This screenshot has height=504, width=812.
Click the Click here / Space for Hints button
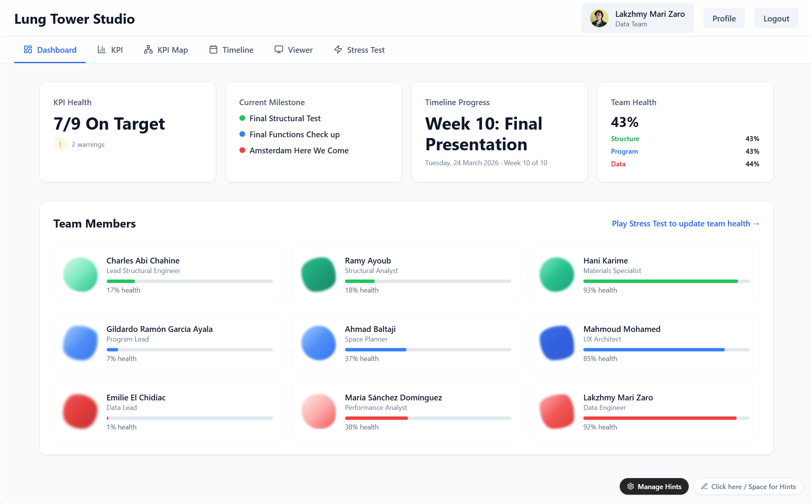click(748, 486)
